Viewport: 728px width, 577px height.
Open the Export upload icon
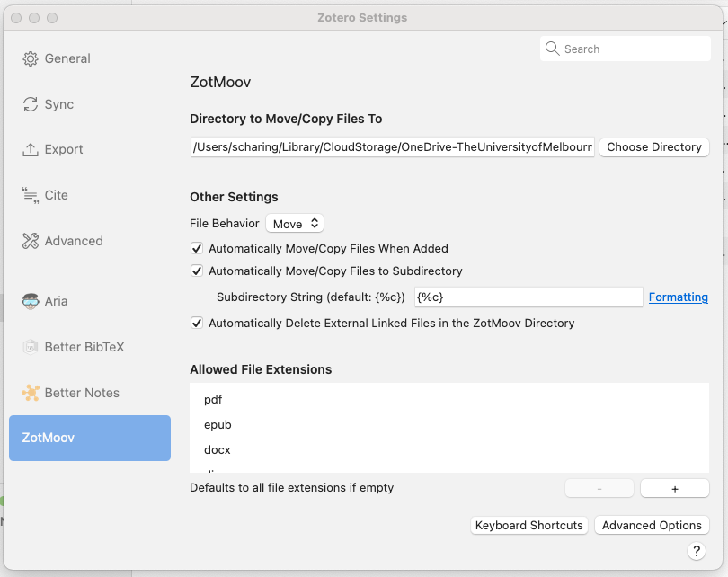click(x=31, y=150)
